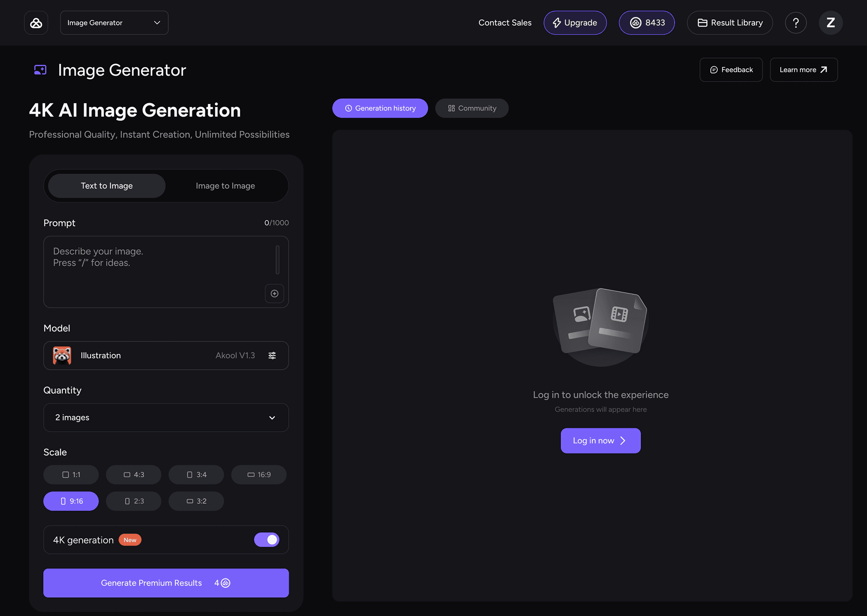Click the red panda Illustration model thumbnail
The image size is (867, 616).
point(62,355)
